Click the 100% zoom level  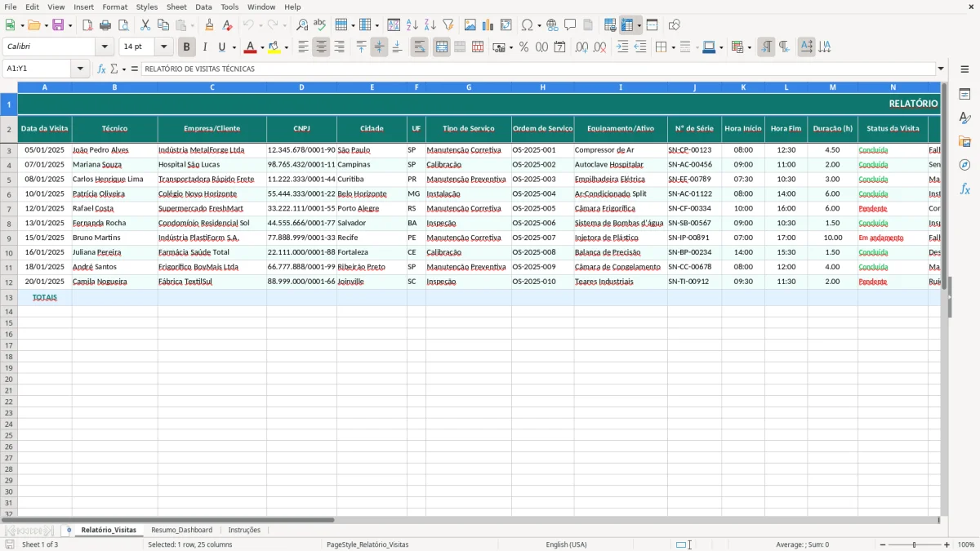tap(966, 544)
